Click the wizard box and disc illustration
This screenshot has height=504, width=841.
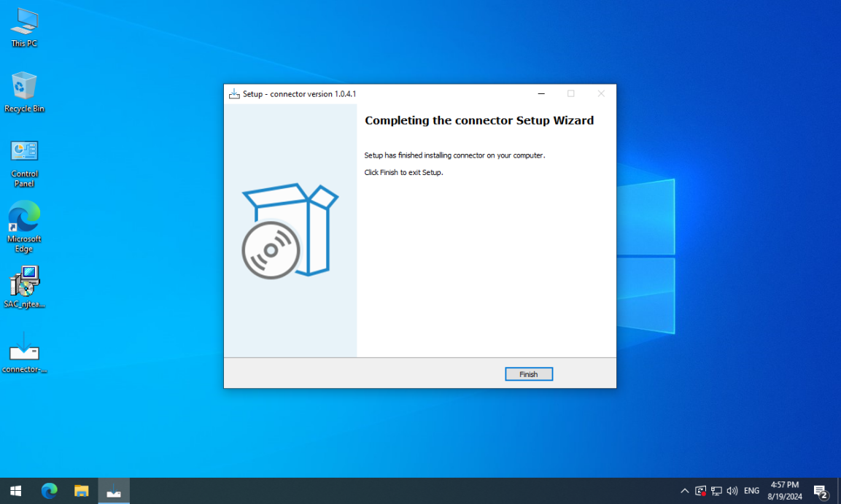coord(290,231)
